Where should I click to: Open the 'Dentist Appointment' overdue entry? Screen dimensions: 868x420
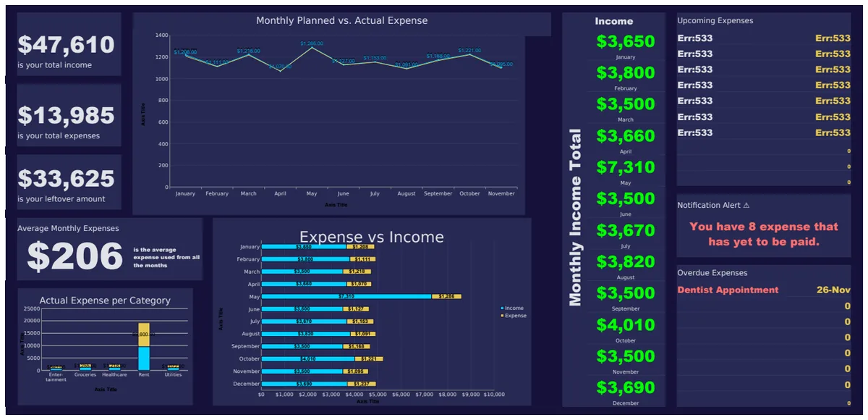tap(728, 290)
